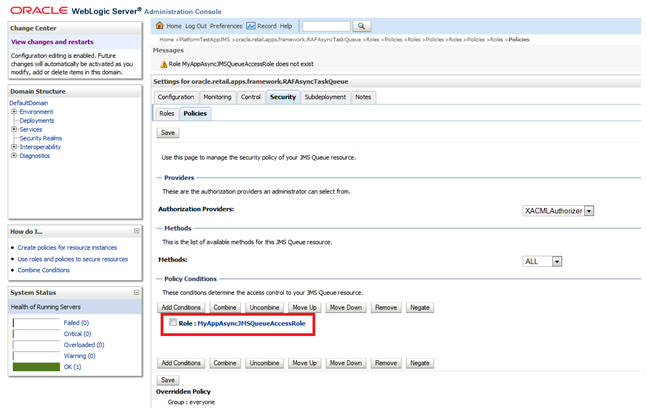Open the Methods ALL dropdown

557,262
